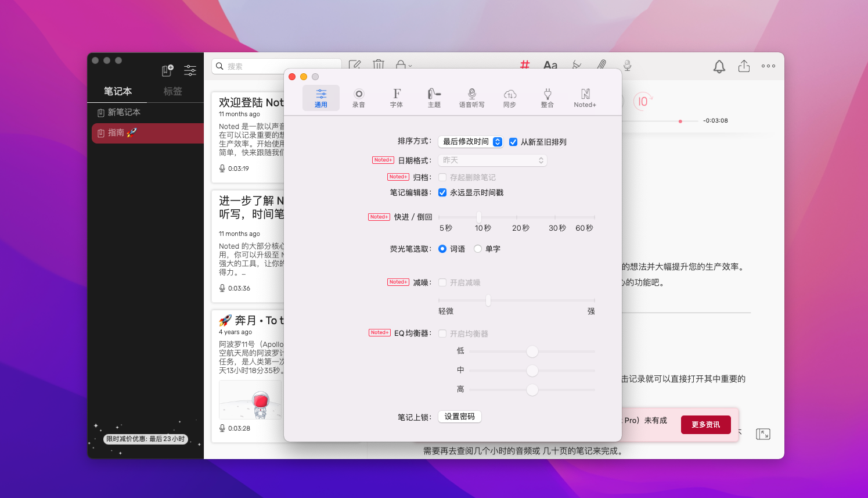Uncheck the 永远显示时间戳 checkbox

click(442, 192)
